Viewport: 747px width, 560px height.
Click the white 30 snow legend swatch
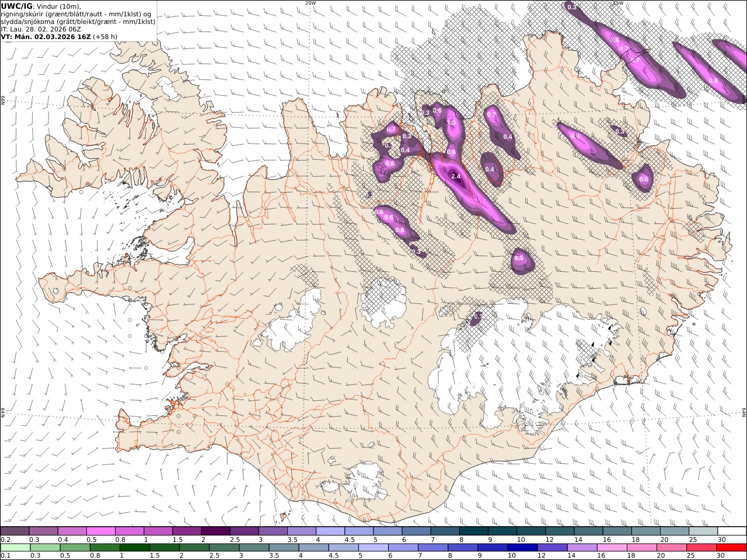732,531
